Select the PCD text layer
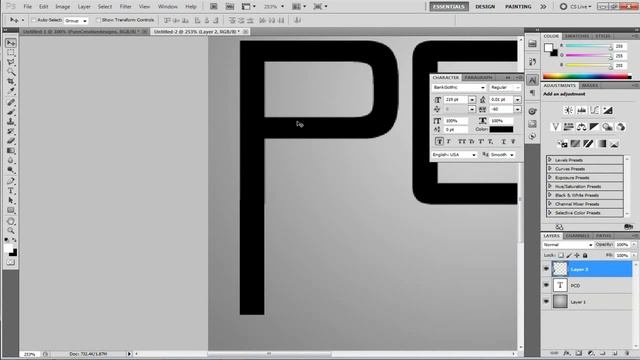 coord(592,285)
